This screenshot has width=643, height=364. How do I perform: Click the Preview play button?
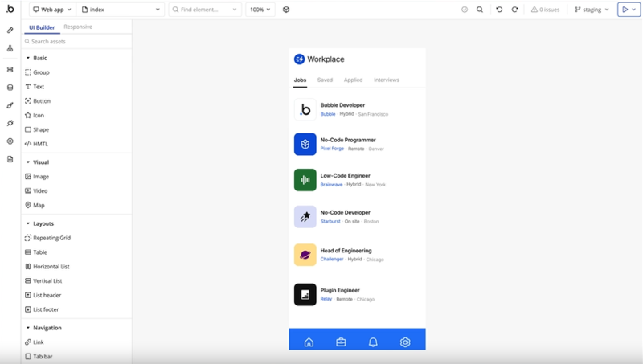[x=625, y=10]
